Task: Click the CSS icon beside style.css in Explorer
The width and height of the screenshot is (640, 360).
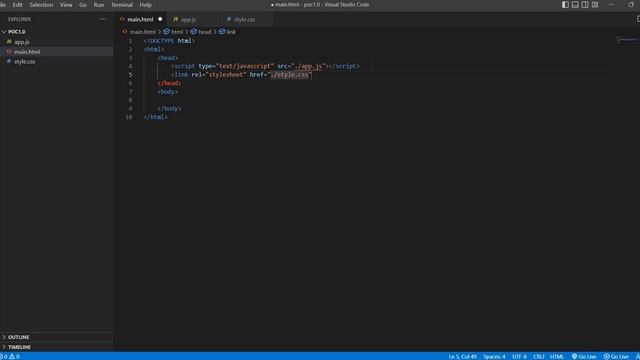Action: point(9,61)
